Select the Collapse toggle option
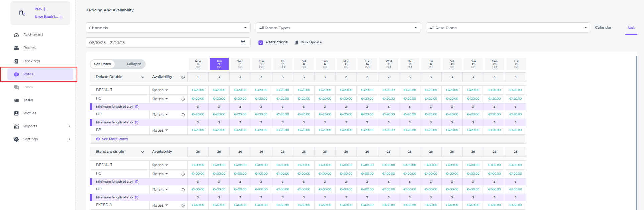The width and height of the screenshot is (644, 210). tap(134, 64)
